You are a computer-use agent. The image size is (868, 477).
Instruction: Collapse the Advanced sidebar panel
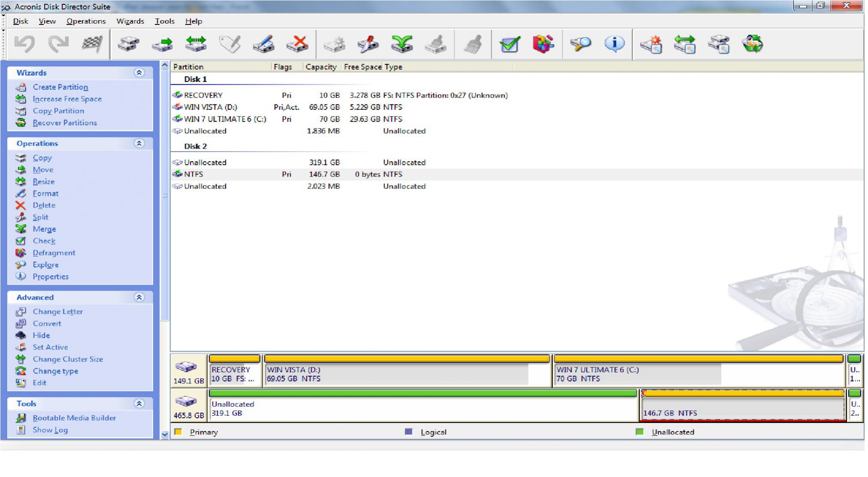click(x=139, y=297)
